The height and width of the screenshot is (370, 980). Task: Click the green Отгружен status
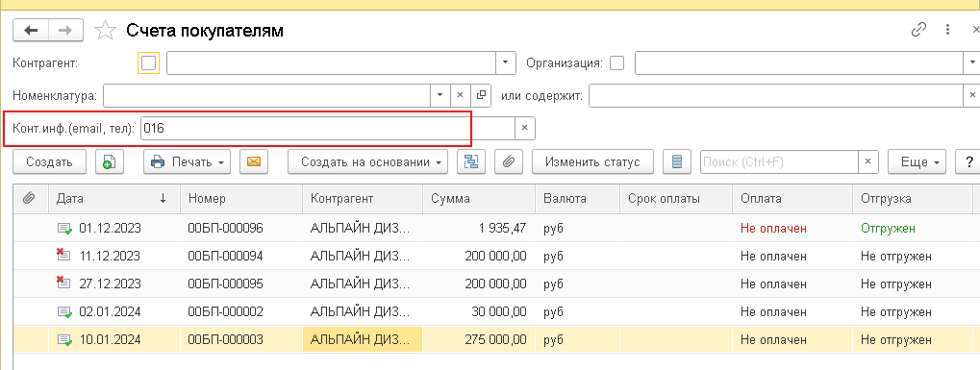[x=888, y=229]
